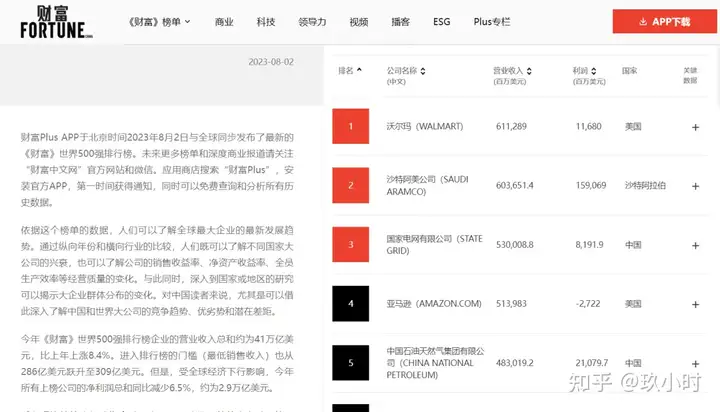
Task: Click the profit value 11,680
Action: tap(589, 126)
